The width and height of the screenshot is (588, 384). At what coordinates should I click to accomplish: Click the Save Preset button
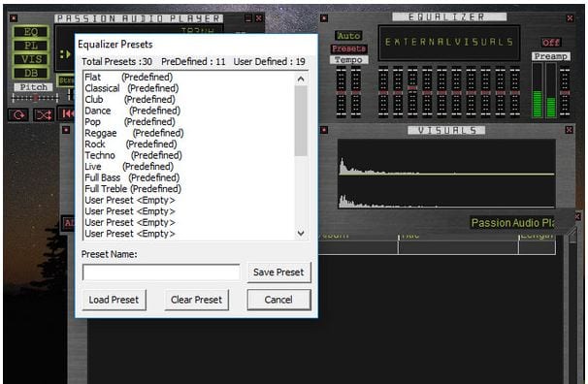click(x=278, y=272)
